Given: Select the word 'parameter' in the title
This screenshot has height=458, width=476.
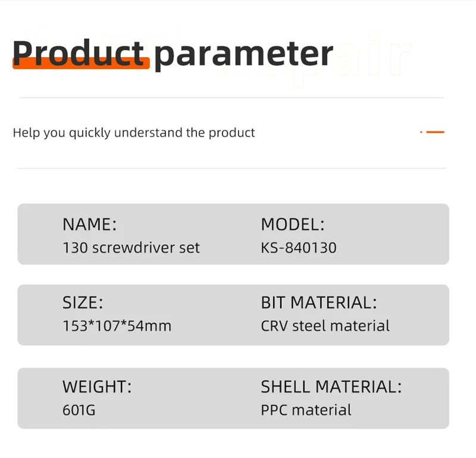Looking at the screenshot, I should pyautogui.click(x=244, y=56).
